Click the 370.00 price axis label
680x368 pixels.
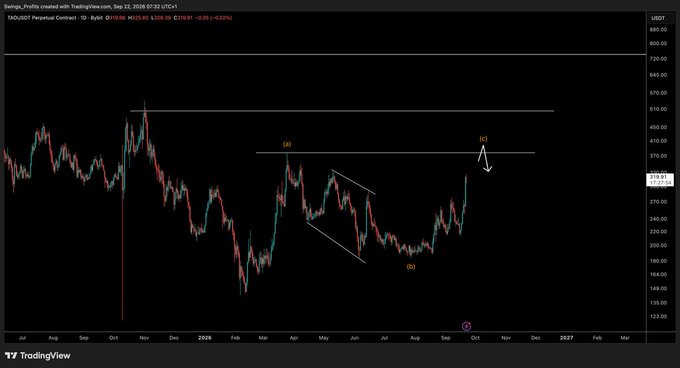pyautogui.click(x=658, y=156)
